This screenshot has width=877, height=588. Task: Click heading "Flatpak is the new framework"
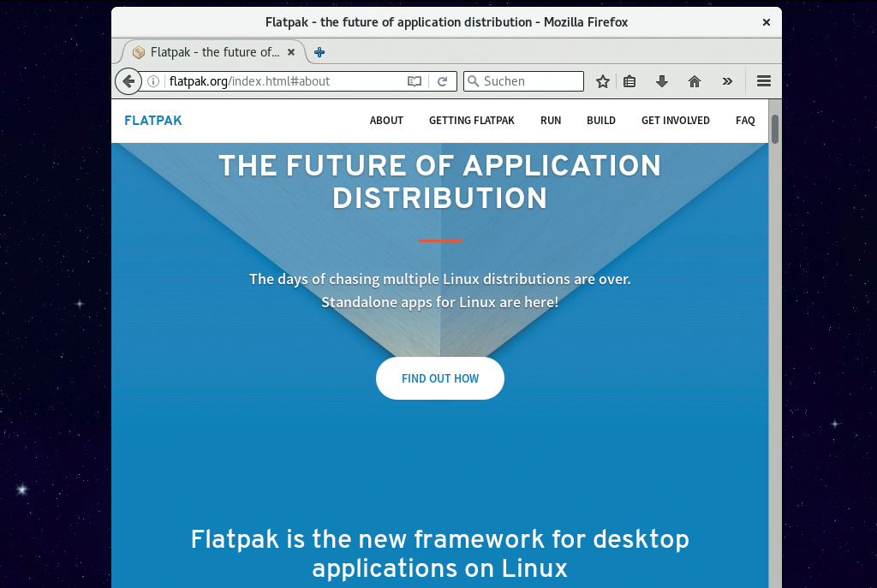point(440,554)
